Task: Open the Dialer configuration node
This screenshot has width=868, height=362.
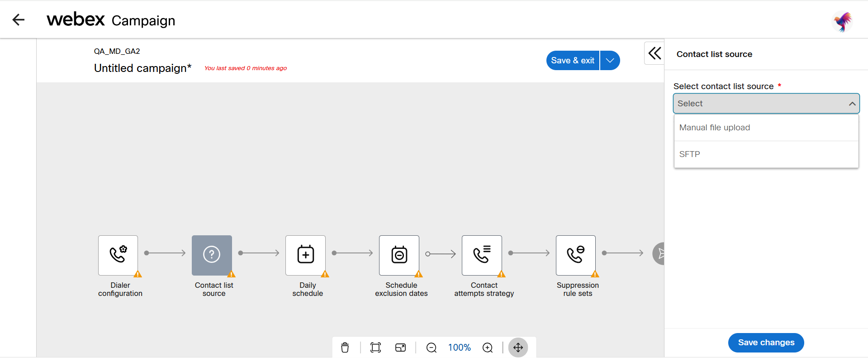Action: [118, 255]
